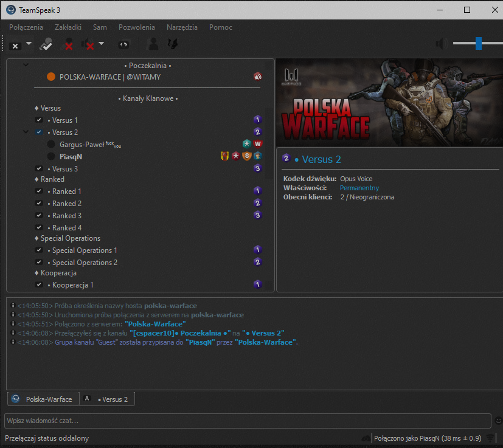
Task: Click the "Połączono jako PiasqN" status bar text
Action: tap(428, 438)
